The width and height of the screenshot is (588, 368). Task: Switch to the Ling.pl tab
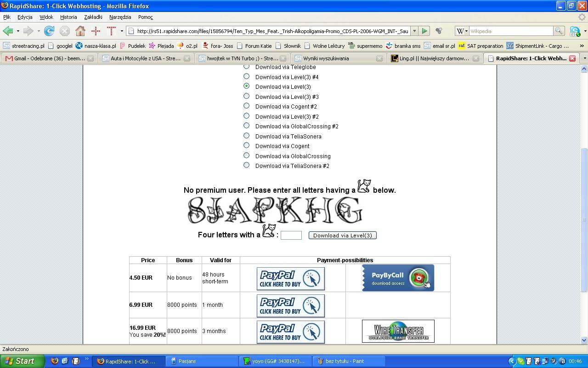(x=434, y=58)
